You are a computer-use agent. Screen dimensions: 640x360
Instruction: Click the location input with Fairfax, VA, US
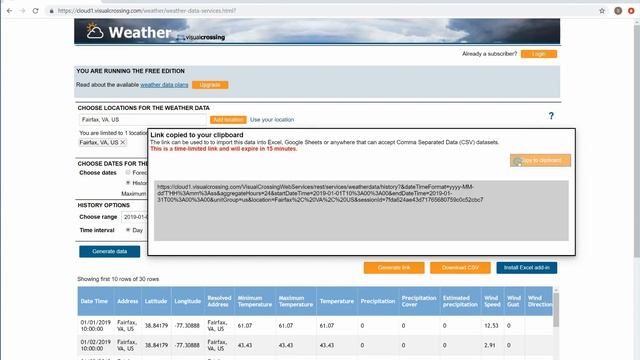tap(143, 120)
